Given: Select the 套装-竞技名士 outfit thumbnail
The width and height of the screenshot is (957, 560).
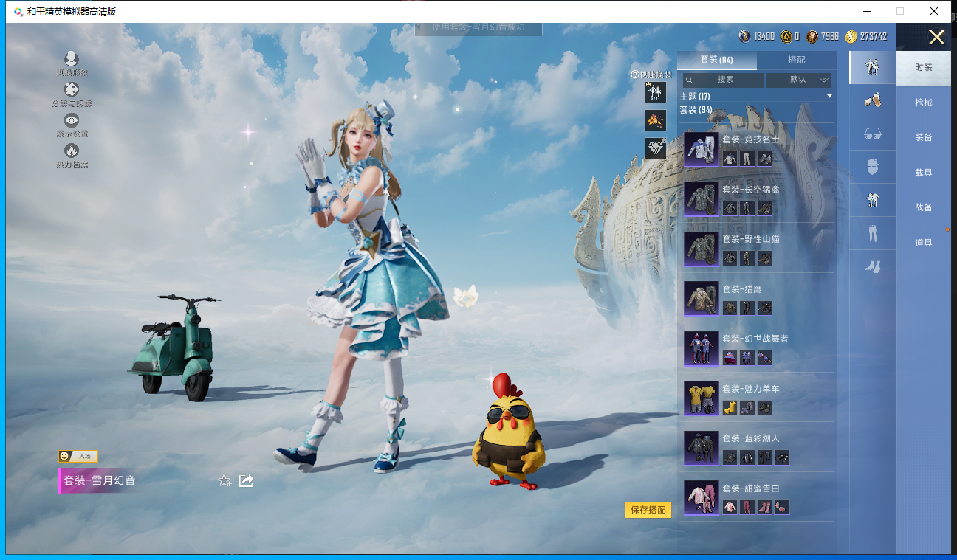Looking at the screenshot, I should click(701, 150).
